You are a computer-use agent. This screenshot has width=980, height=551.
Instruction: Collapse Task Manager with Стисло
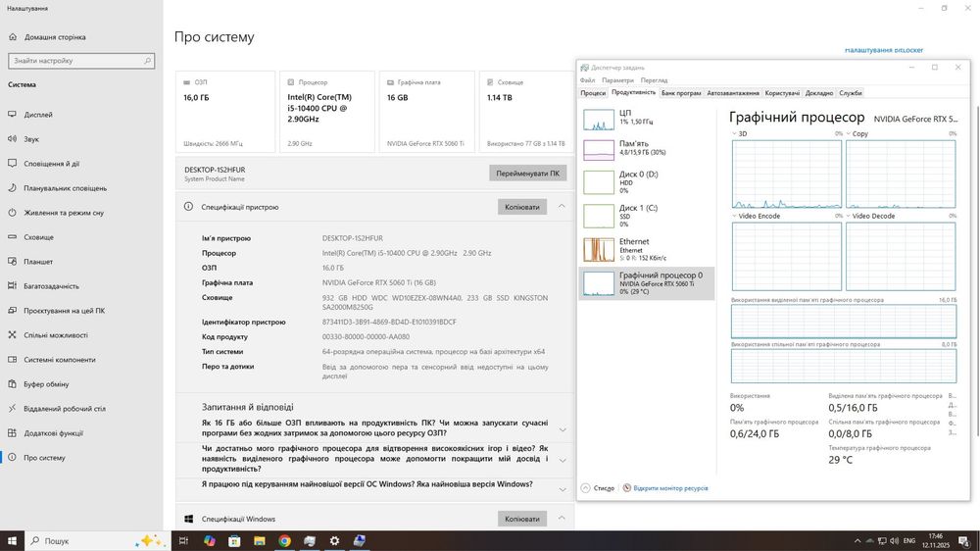pos(598,488)
